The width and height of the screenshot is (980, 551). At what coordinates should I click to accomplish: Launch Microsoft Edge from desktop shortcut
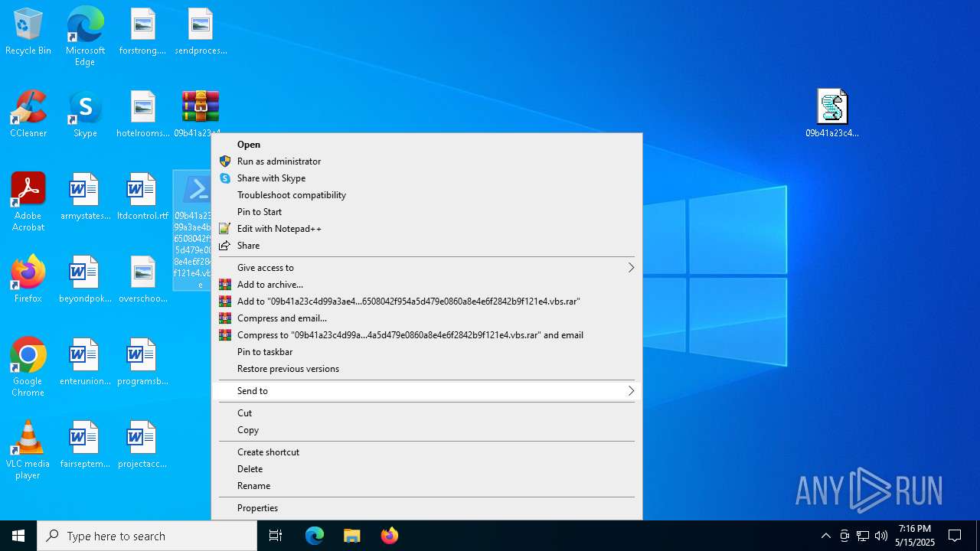85,36
